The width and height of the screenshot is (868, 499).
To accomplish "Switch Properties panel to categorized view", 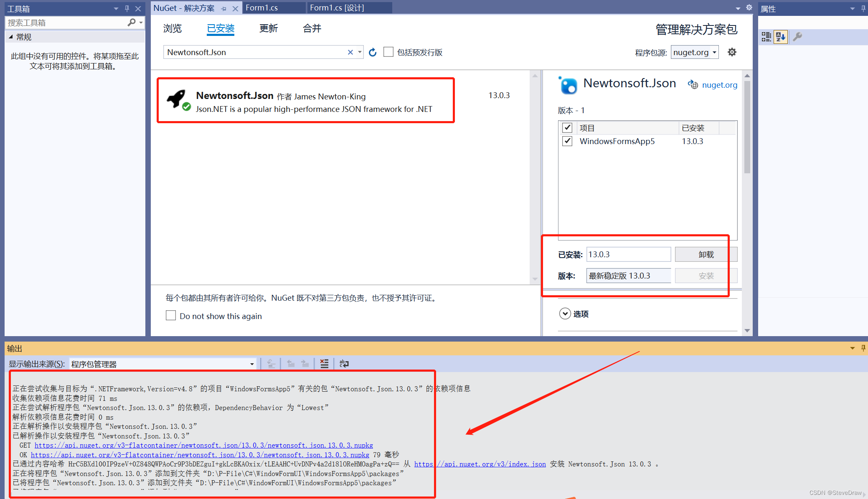I will coord(766,37).
